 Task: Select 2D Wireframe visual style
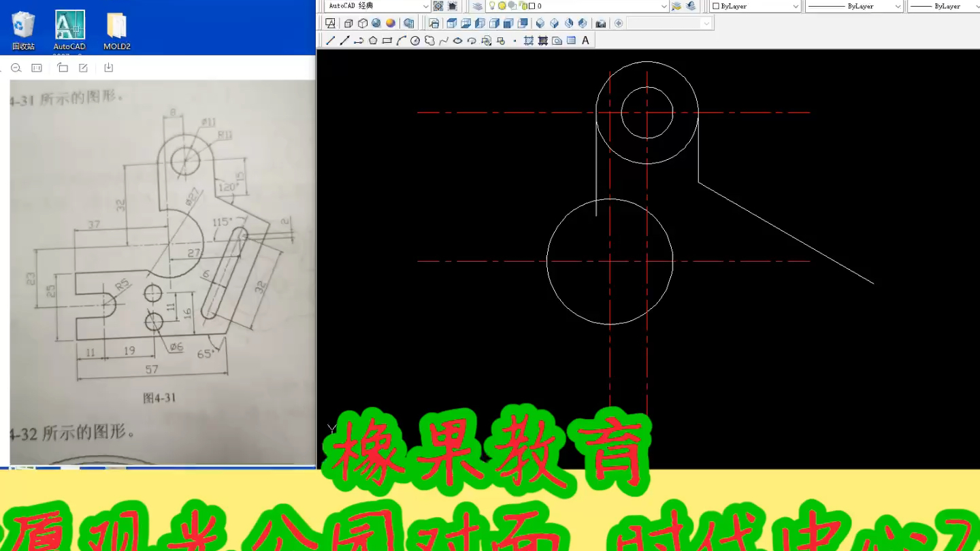(330, 23)
